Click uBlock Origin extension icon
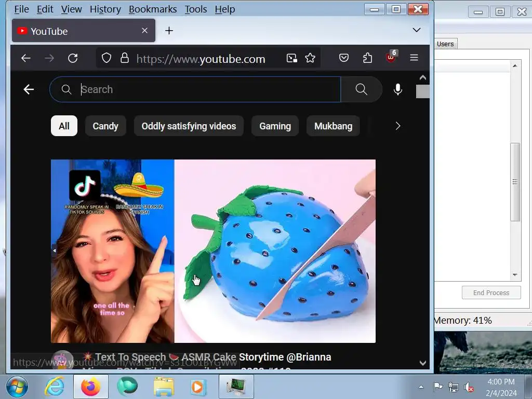Viewport: 532px width, 399px height. point(391,57)
